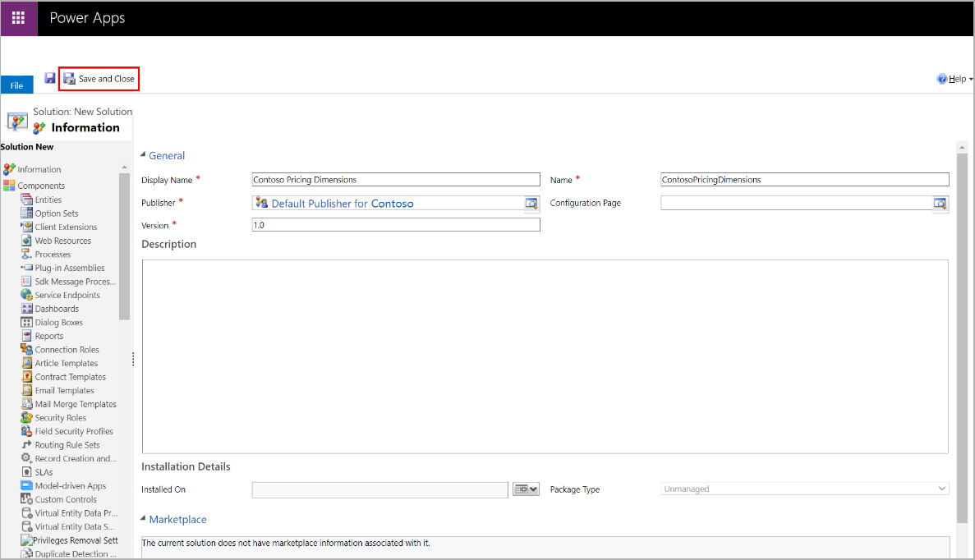Open SLAs in the sidebar
Image resolution: width=975 pixels, height=560 pixels.
44,472
